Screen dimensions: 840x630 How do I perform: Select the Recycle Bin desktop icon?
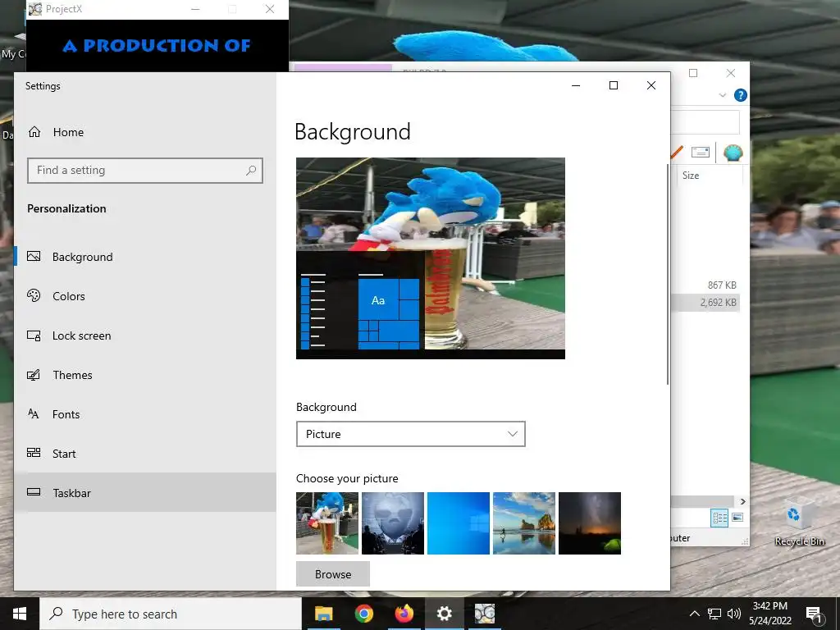799,523
